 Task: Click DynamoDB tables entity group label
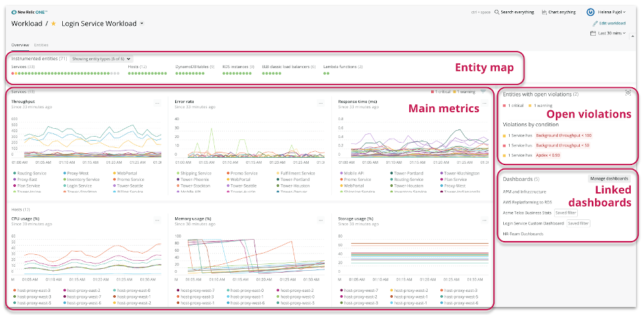click(x=195, y=67)
